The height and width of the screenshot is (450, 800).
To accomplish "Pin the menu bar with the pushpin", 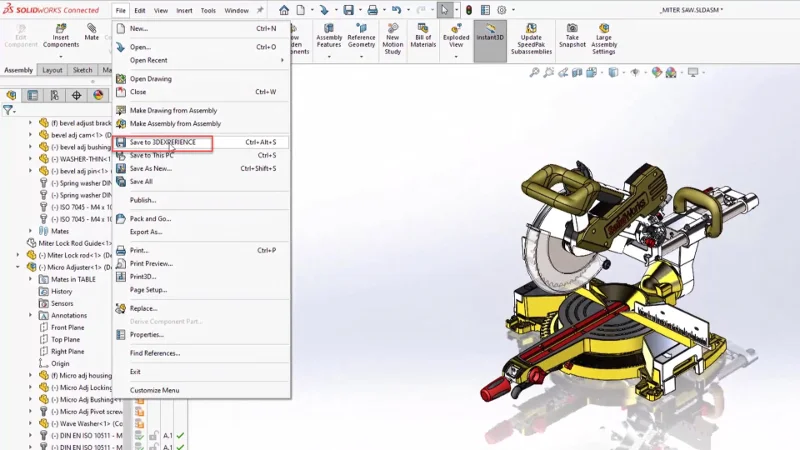I will click(x=260, y=10).
